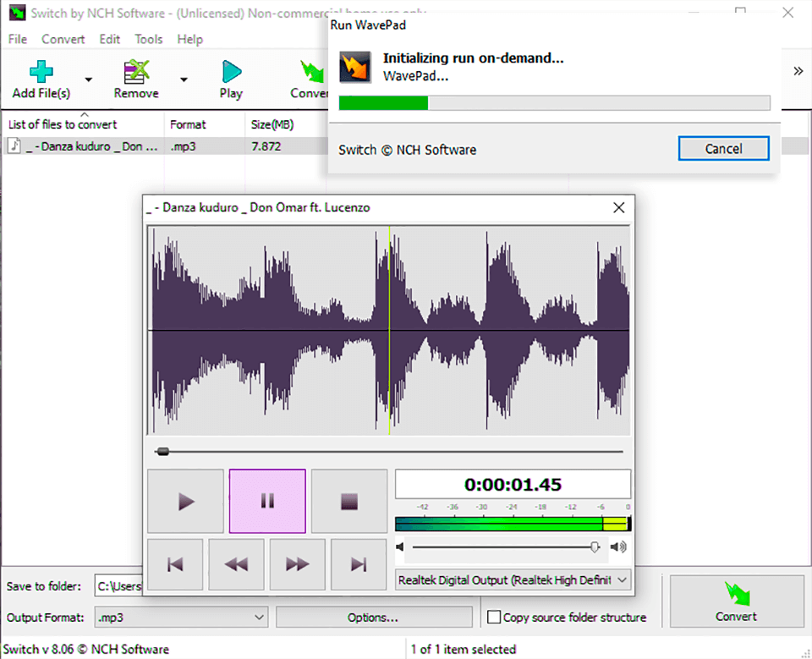Open the Add File(s) dropdown arrow
The image size is (812, 659).
pyautogui.click(x=87, y=79)
